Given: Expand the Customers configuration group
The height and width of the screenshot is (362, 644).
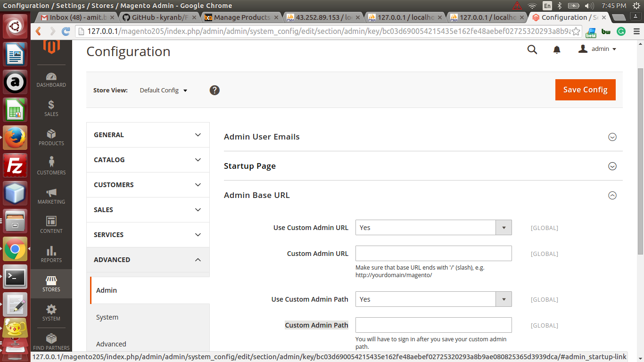Looking at the screenshot, I should (x=148, y=185).
